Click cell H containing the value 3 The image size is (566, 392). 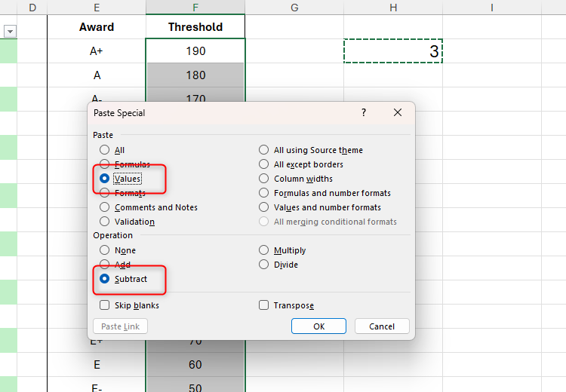click(x=392, y=51)
